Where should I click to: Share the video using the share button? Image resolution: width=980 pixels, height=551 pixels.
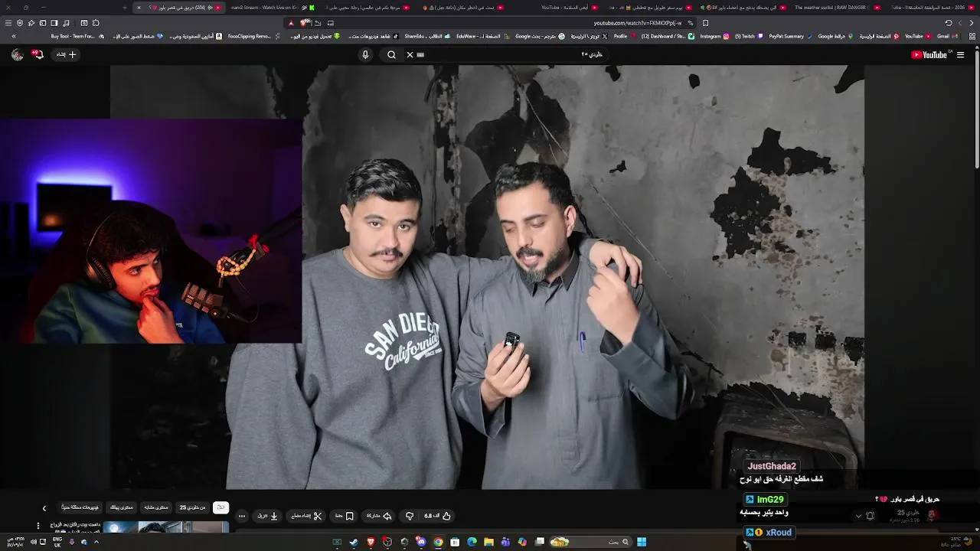tap(379, 516)
